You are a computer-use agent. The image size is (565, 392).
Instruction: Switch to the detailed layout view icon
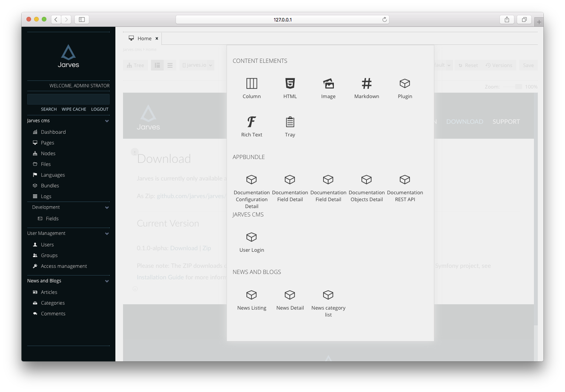[157, 65]
